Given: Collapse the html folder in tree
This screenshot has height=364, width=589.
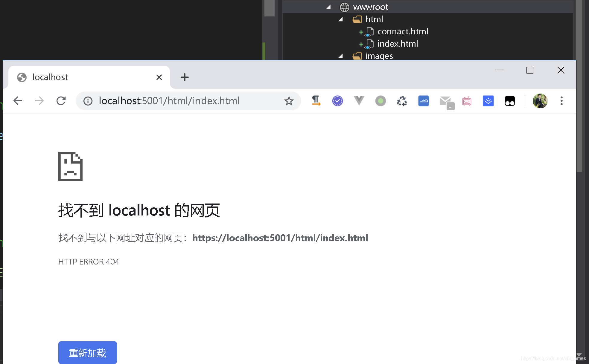Looking at the screenshot, I should click(x=340, y=19).
